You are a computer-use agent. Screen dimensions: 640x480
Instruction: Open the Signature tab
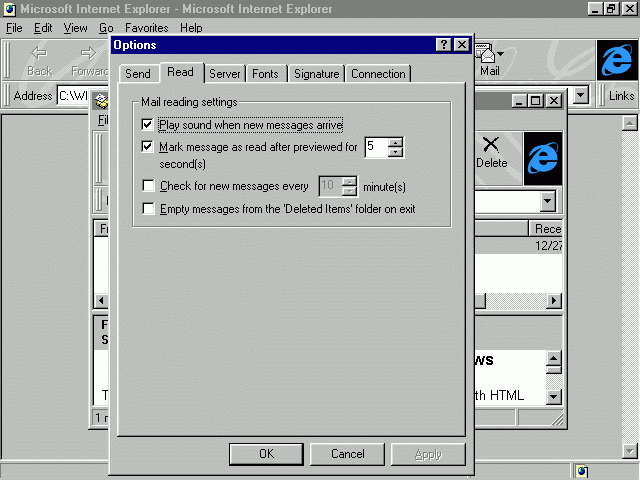[x=317, y=74]
